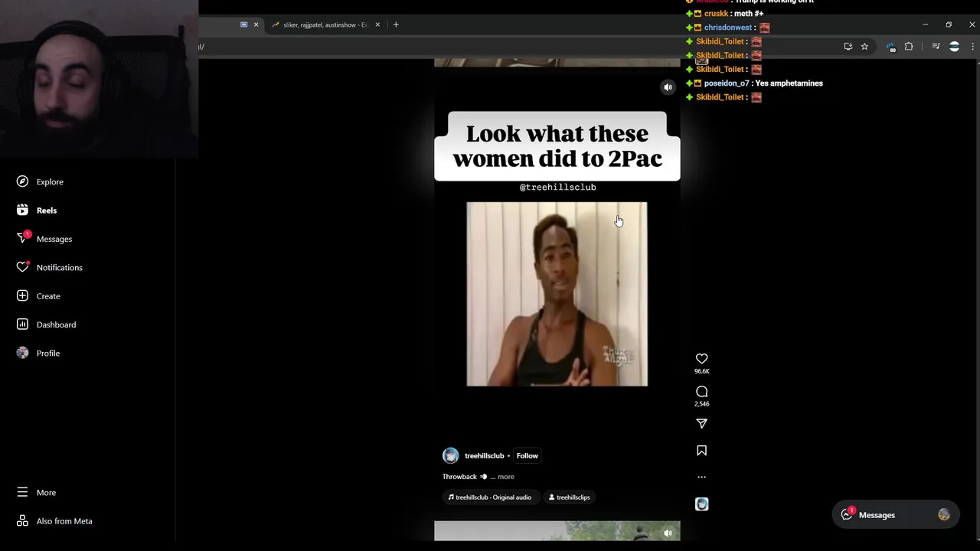Screen dimensions: 980x551
Task: Bookmark this page with star icon
Action: coord(864,47)
